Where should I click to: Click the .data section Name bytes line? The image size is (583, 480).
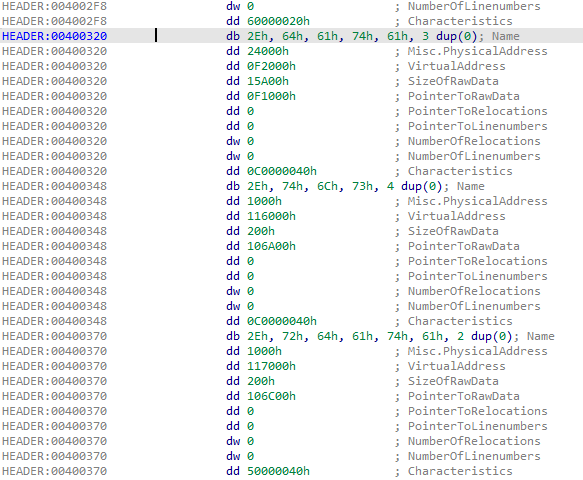coord(292,36)
